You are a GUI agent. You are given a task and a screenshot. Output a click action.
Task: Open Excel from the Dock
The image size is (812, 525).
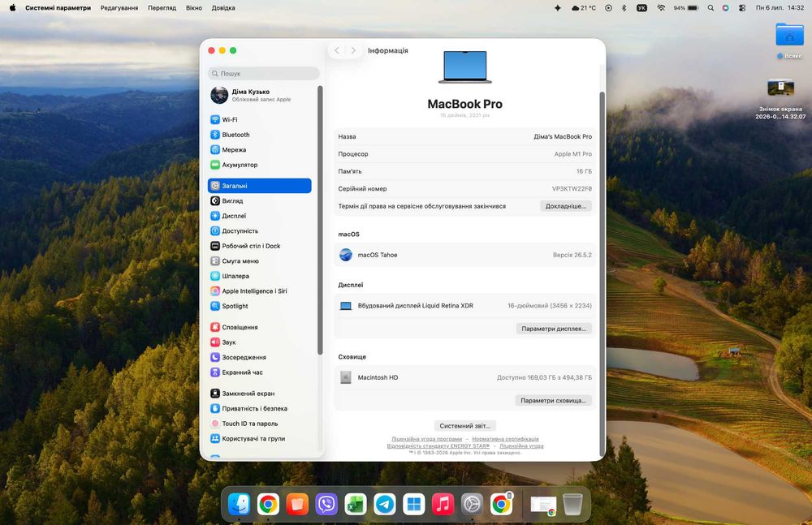tap(356, 504)
